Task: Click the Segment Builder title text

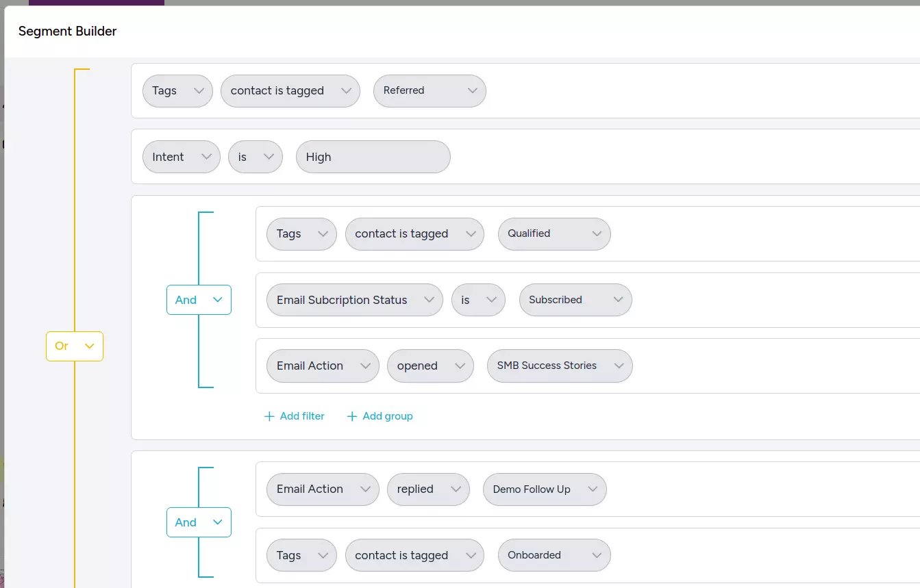Action: [x=68, y=31]
